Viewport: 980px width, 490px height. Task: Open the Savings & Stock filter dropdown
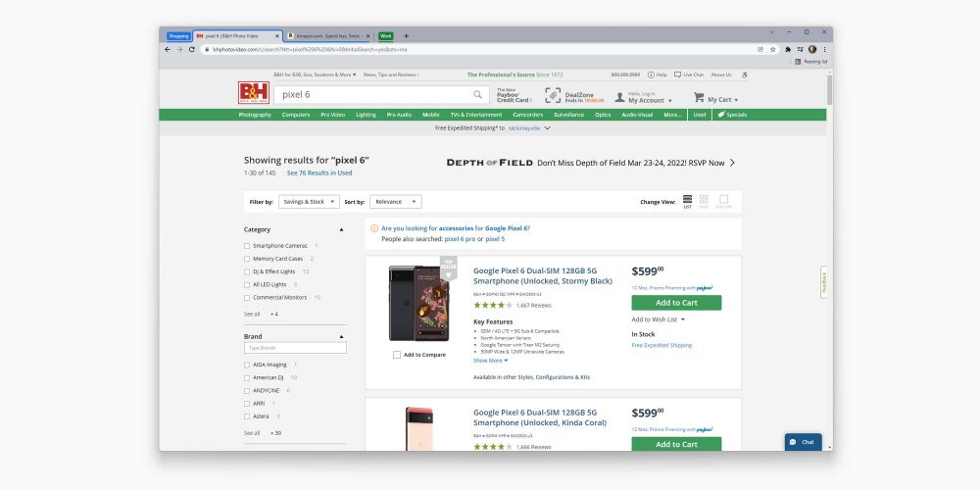click(304, 202)
